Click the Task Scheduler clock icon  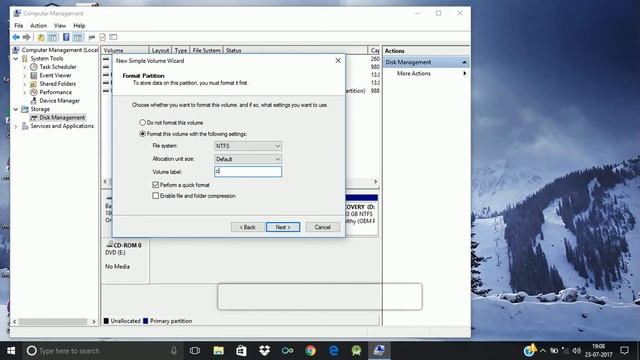[x=34, y=67]
